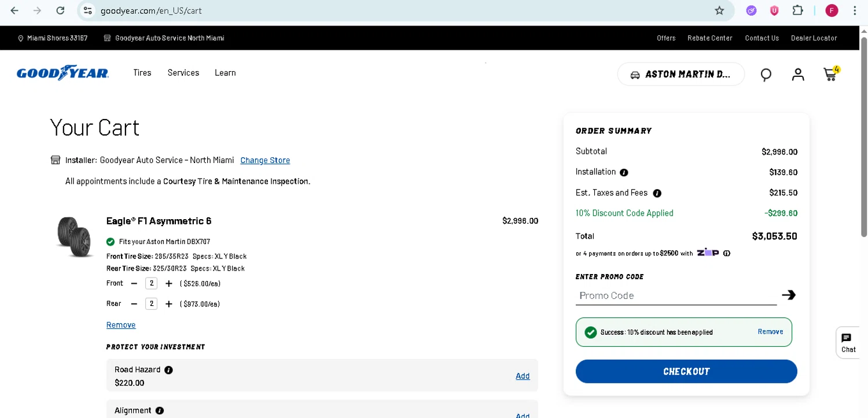Click the Est. Taxes and Fees info icon
Screen dimensions: 868x418
click(x=657, y=193)
